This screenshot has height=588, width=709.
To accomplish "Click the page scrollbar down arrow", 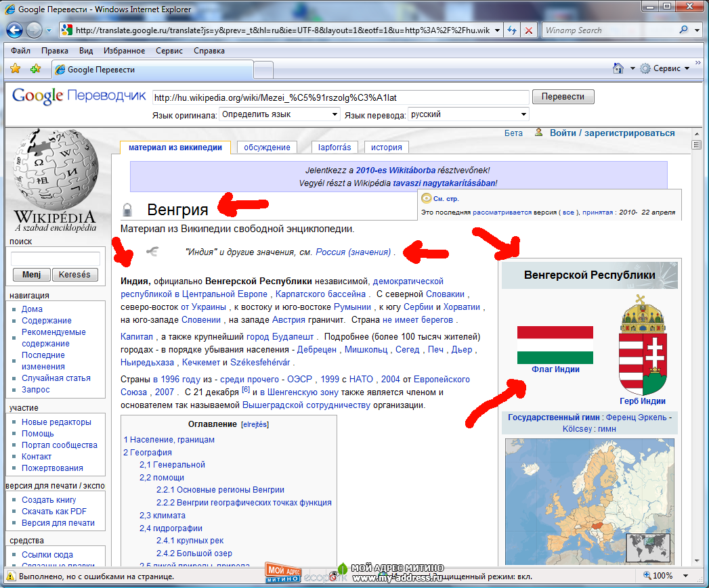I will (696, 561).
